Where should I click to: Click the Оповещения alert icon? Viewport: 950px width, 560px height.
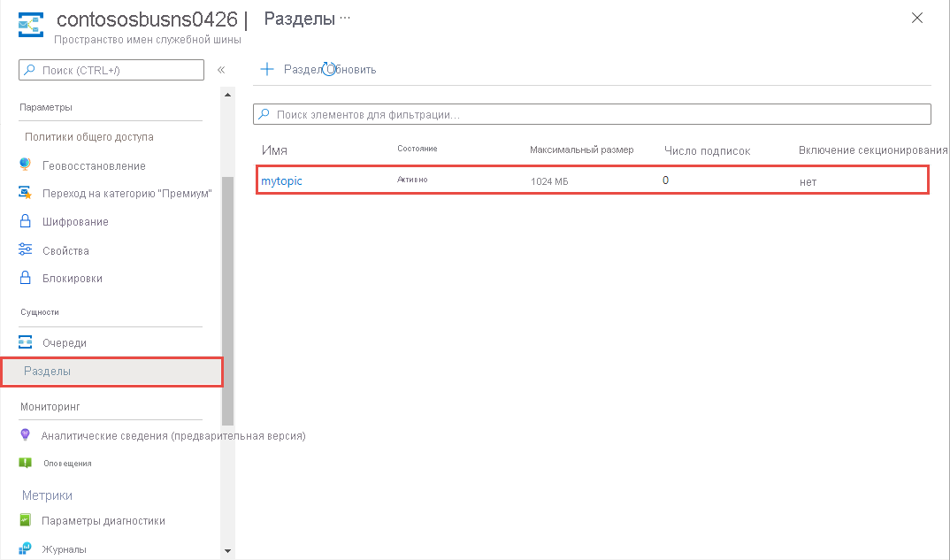[x=25, y=463]
